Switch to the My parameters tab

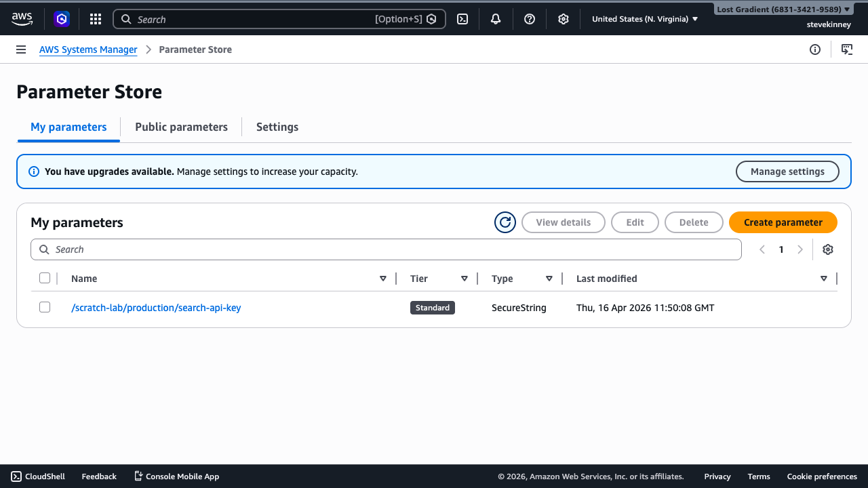[68, 127]
